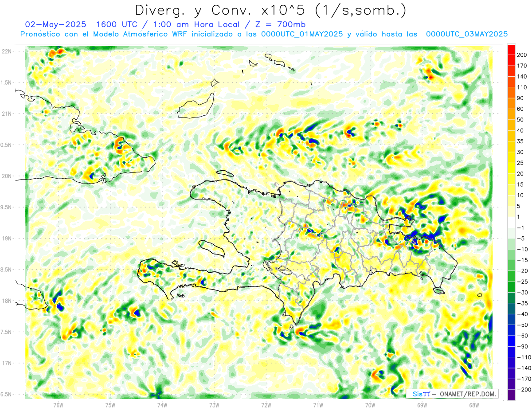Screen dimensions: 532x411
Task: Click the '20N' latitude label
Action: pos(7,176)
